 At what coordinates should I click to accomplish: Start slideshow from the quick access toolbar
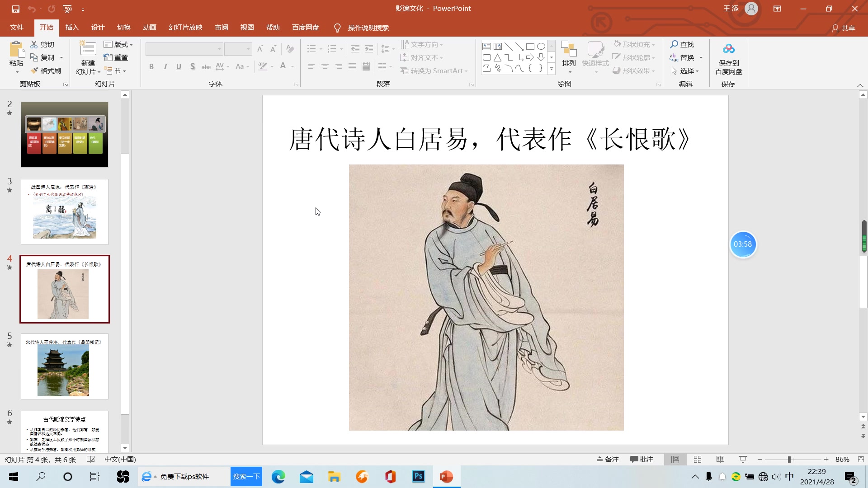tap(67, 9)
